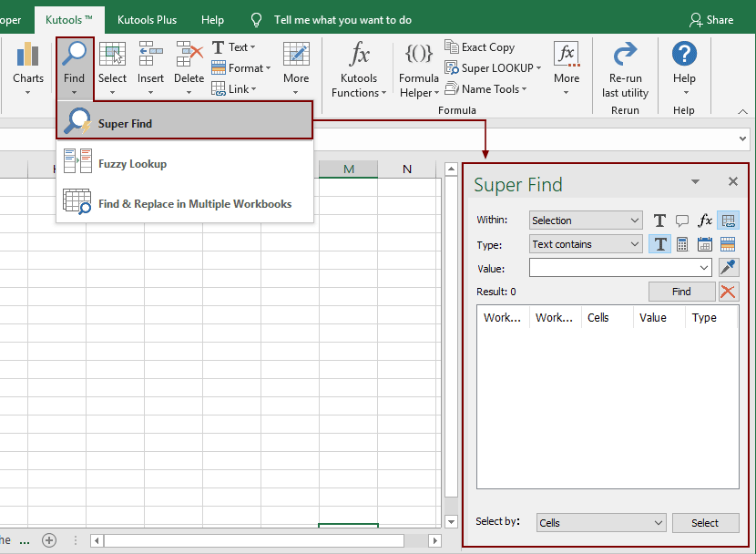
Task: Switch to the Kutools Plus tab
Action: 147,20
